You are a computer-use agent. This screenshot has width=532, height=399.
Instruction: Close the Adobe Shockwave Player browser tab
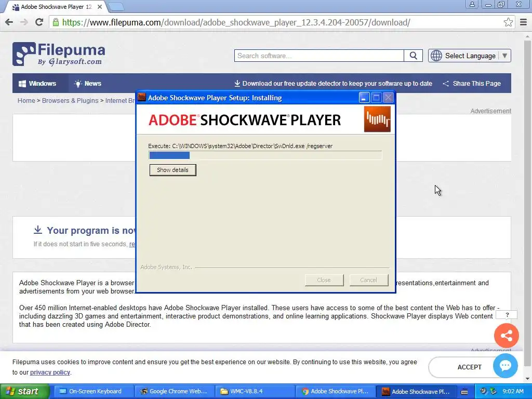click(x=100, y=7)
